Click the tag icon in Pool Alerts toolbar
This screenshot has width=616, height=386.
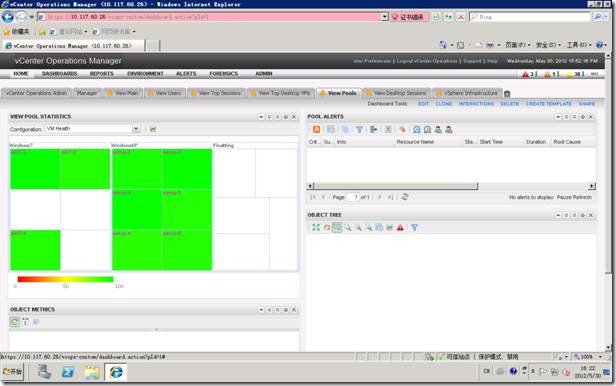pyautogui.click(x=402, y=129)
